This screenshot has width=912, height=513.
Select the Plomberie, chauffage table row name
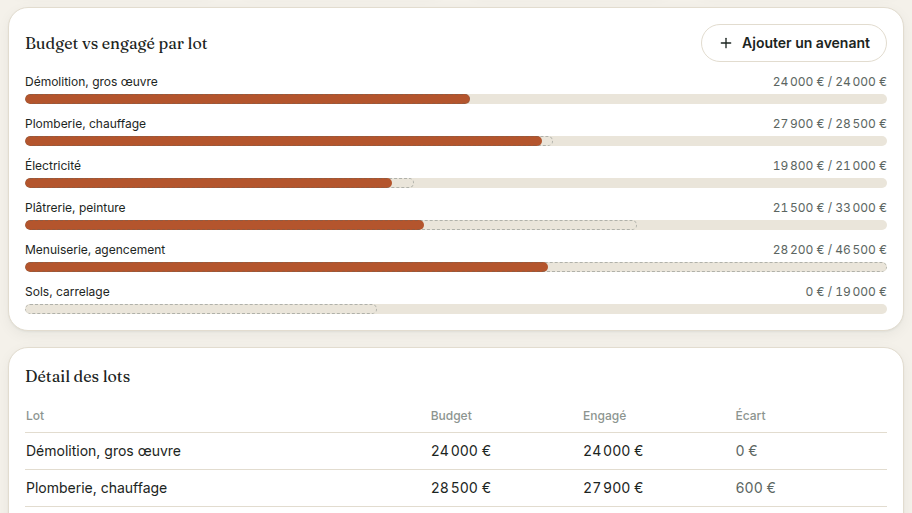click(x=97, y=488)
